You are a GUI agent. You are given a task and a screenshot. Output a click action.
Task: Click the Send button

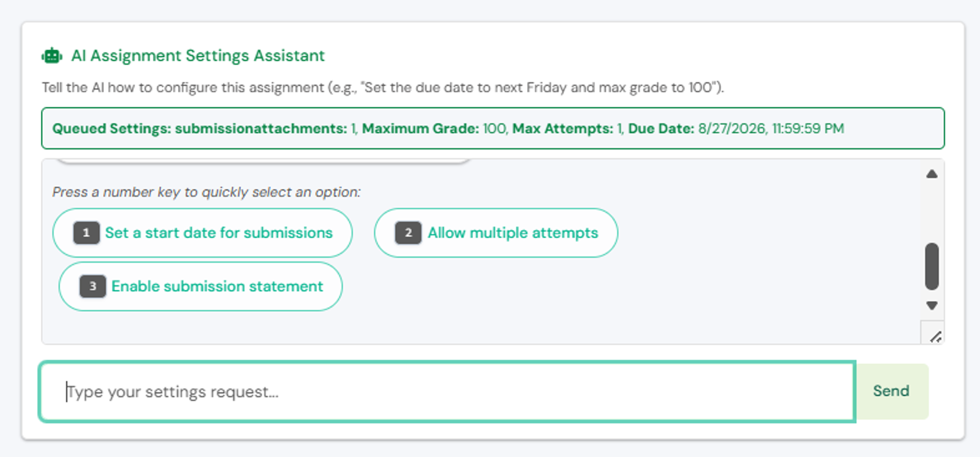tap(891, 391)
